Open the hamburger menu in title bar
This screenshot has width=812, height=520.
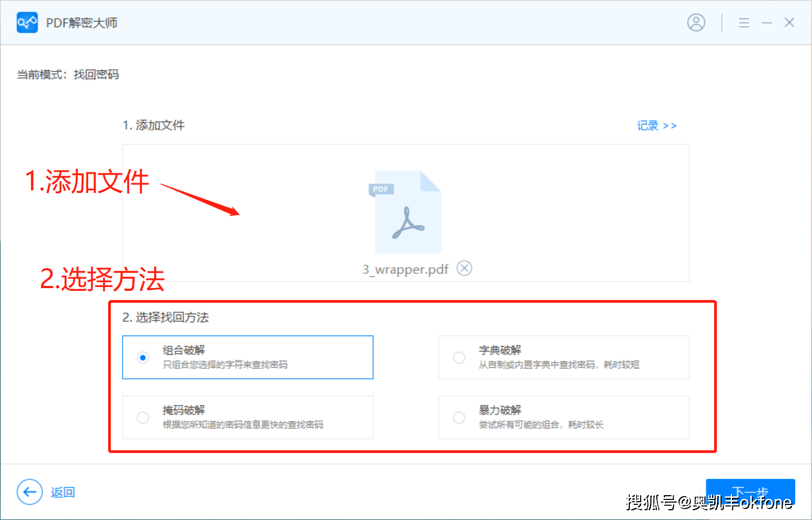tap(744, 23)
